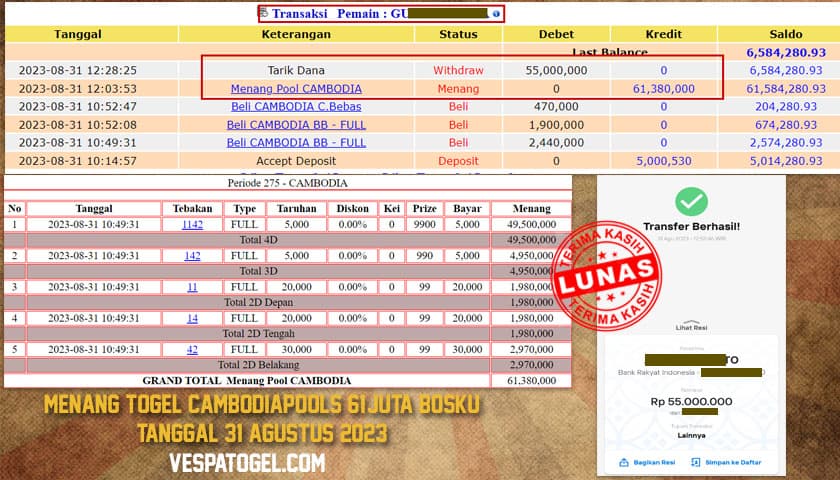This screenshot has height=480, width=840.
Task: Select the tebakan number 42 link
Action: 192,349
